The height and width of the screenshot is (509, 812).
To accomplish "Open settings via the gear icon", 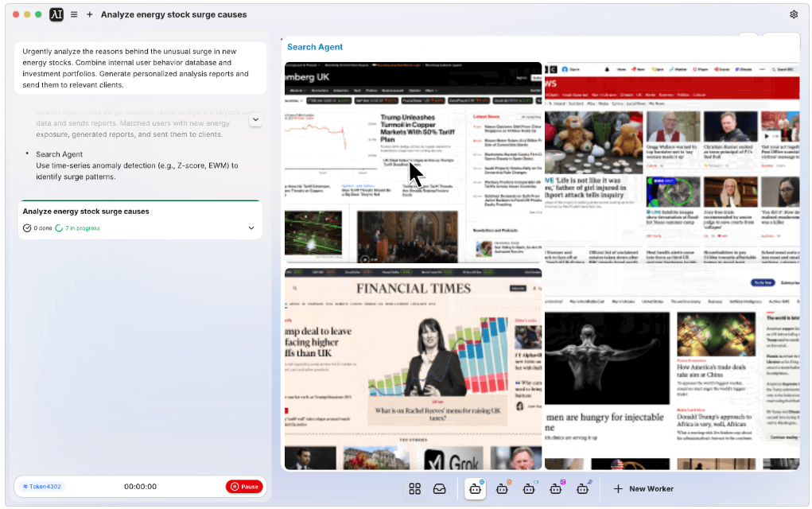I will 794,14.
